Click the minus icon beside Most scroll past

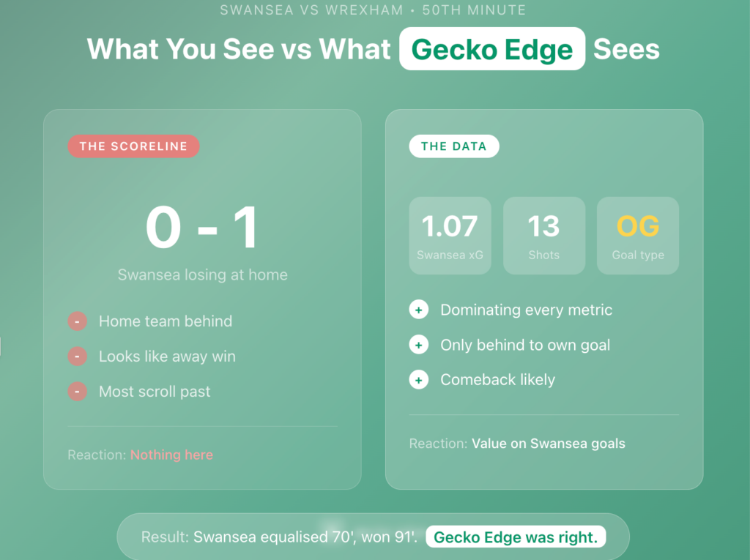pyautogui.click(x=78, y=392)
